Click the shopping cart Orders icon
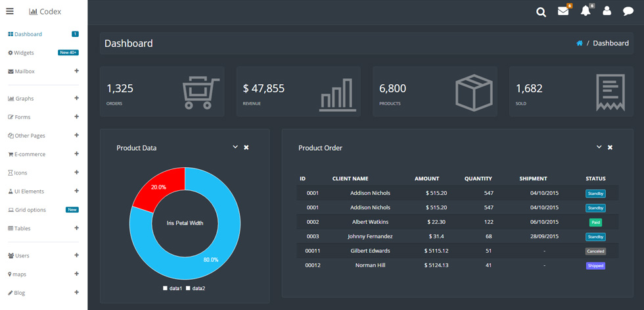This screenshot has height=310, width=644. pyautogui.click(x=201, y=93)
